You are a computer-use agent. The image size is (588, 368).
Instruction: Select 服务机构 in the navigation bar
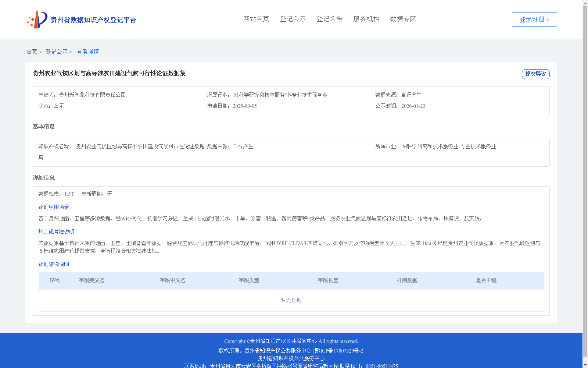coord(366,19)
